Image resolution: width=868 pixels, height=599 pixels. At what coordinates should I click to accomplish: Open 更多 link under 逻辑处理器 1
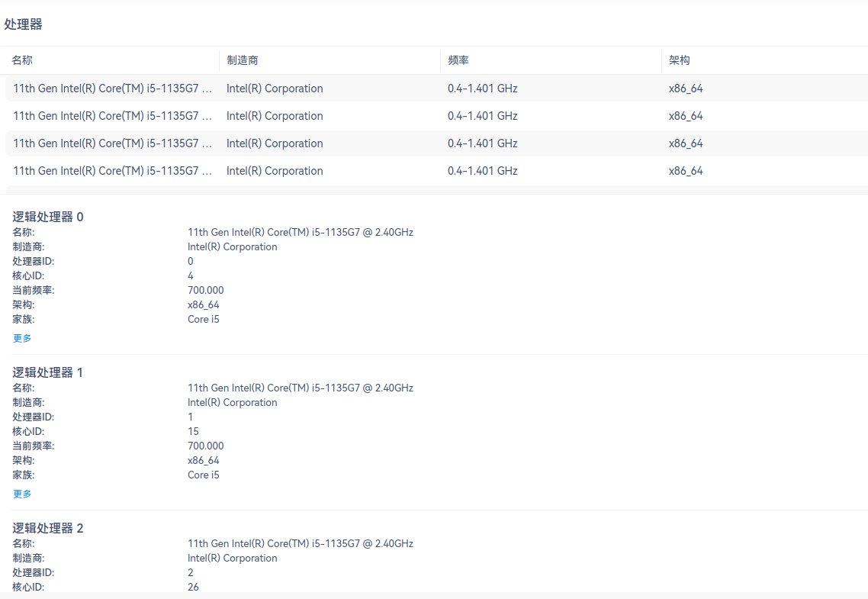[x=22, y=494]
